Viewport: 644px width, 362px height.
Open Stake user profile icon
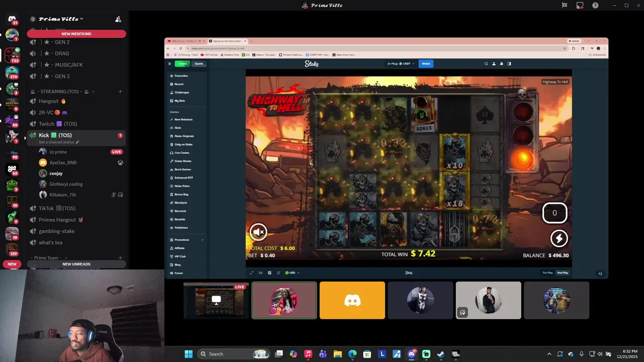[x=494, y=64]
